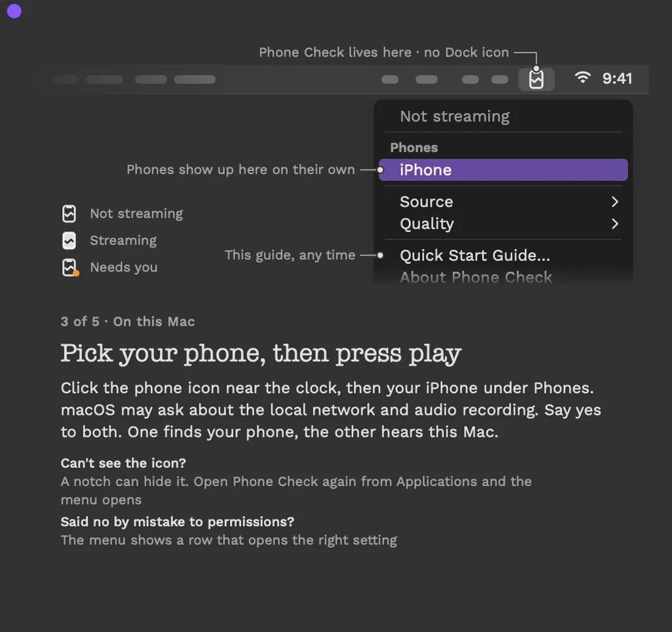Choose About Phone Check in the menu
Viewport: 672px width, 632px height.
[x=503, y=277]
